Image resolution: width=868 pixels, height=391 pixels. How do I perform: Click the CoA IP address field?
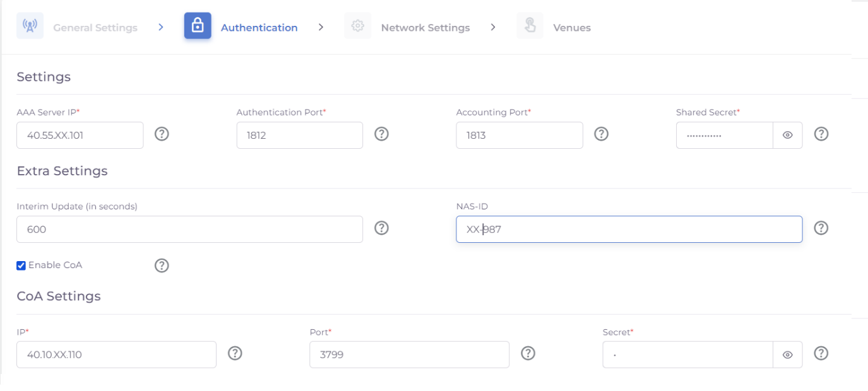pyautogui.click(x=116, y=354)
